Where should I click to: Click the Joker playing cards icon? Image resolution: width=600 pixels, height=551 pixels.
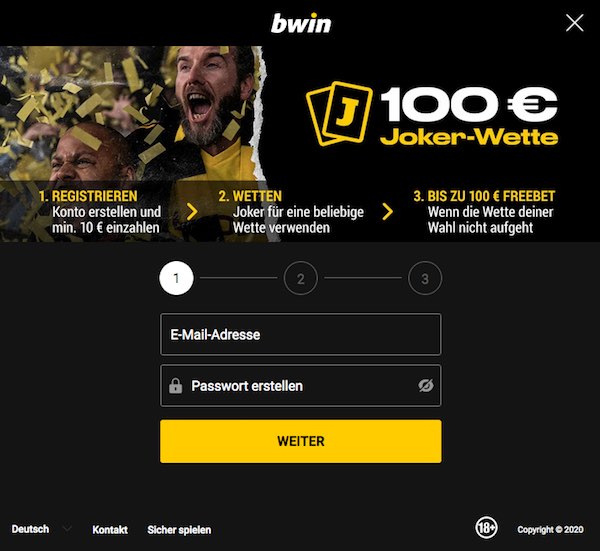(x=339, y=114)
